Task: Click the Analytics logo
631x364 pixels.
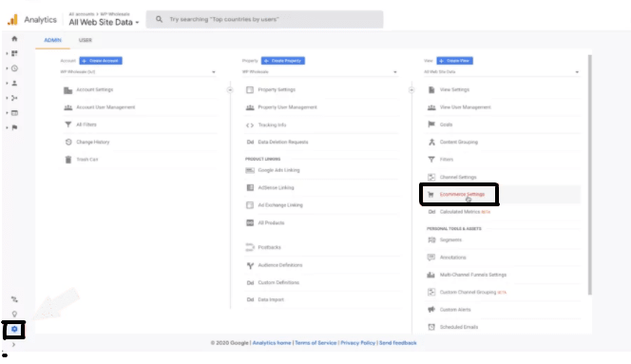Action: pos(13,19)
